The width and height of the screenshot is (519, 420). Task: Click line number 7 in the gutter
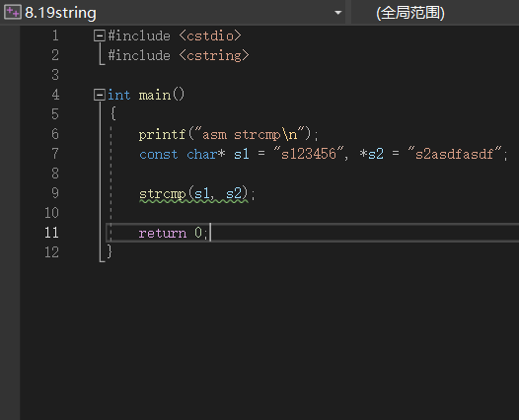click(x=55, y=154)
